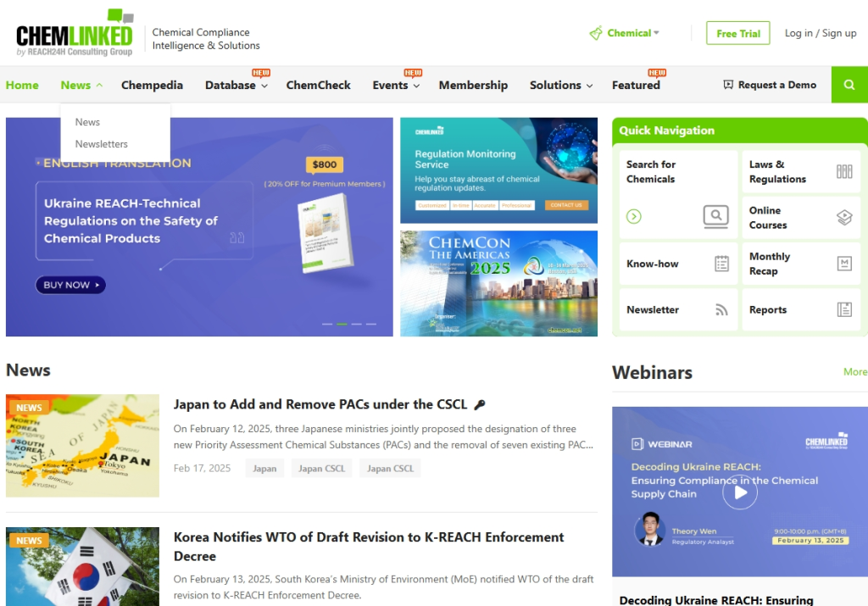Click the Newsletter RSS feed icon

pos(721,310)
